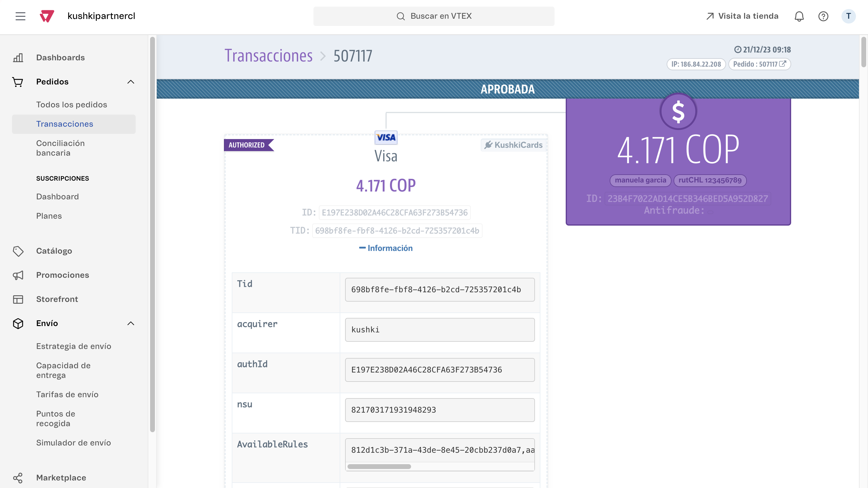Screen dimensions: 868x488
Task: Open Suscripciones Dashboard
Action: coord(57,197)
